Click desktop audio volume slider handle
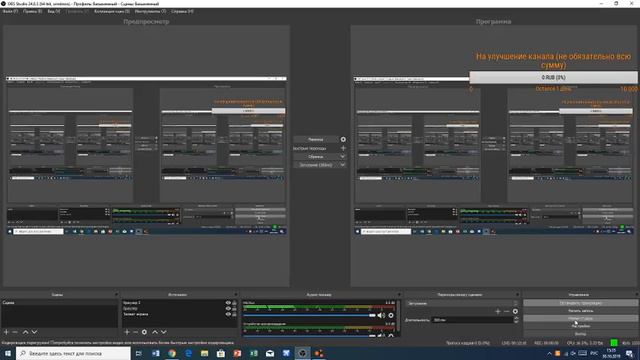Viewport: 640px width, 360px height. point(372,336)
